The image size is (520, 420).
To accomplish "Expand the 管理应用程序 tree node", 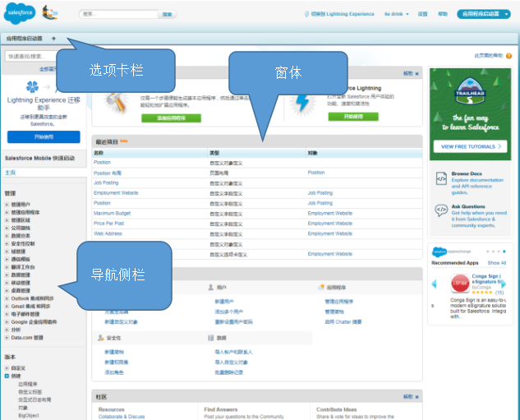I will click(7, 212).
